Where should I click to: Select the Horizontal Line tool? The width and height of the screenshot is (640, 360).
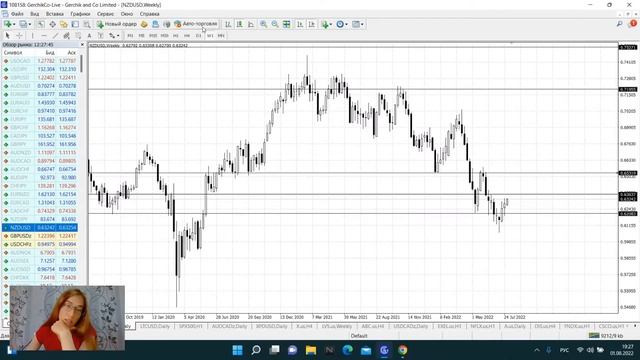44,36
